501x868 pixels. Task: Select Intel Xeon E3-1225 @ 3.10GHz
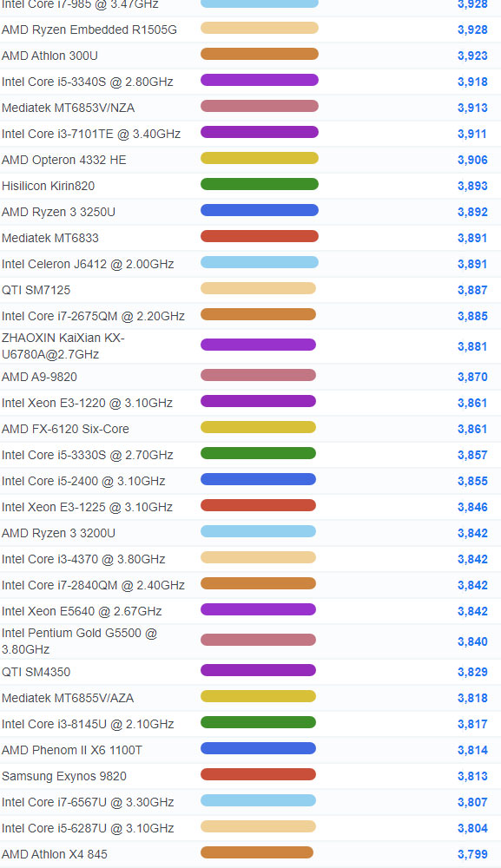[87, 507]
